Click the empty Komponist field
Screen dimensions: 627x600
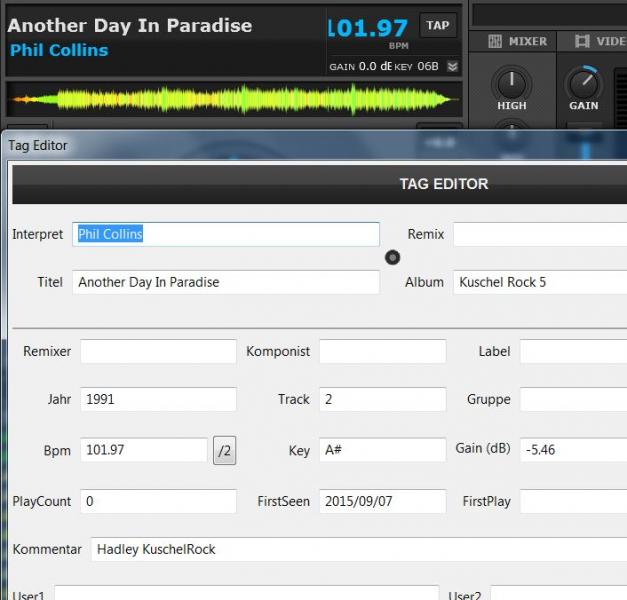click(382, 351)
